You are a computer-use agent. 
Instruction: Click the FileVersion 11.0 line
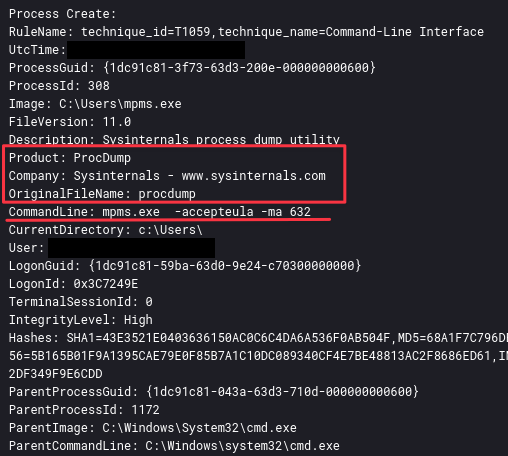coord(70,122)
